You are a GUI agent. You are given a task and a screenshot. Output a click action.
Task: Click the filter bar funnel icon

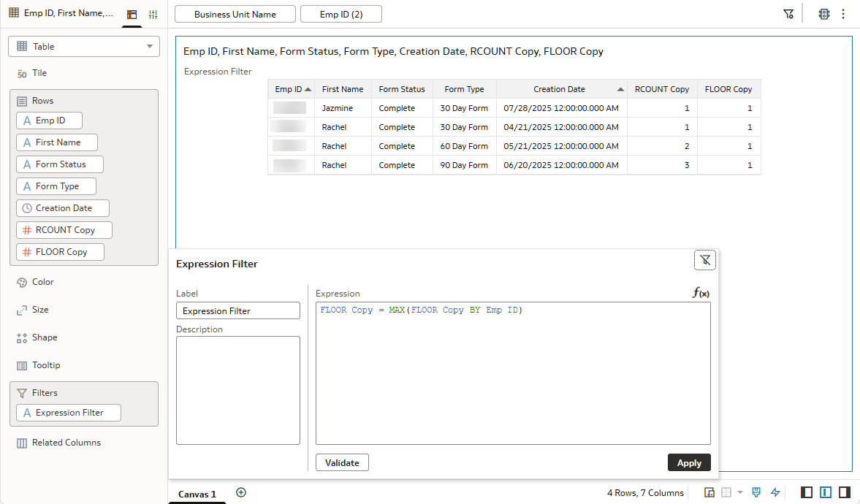point(788,15)
